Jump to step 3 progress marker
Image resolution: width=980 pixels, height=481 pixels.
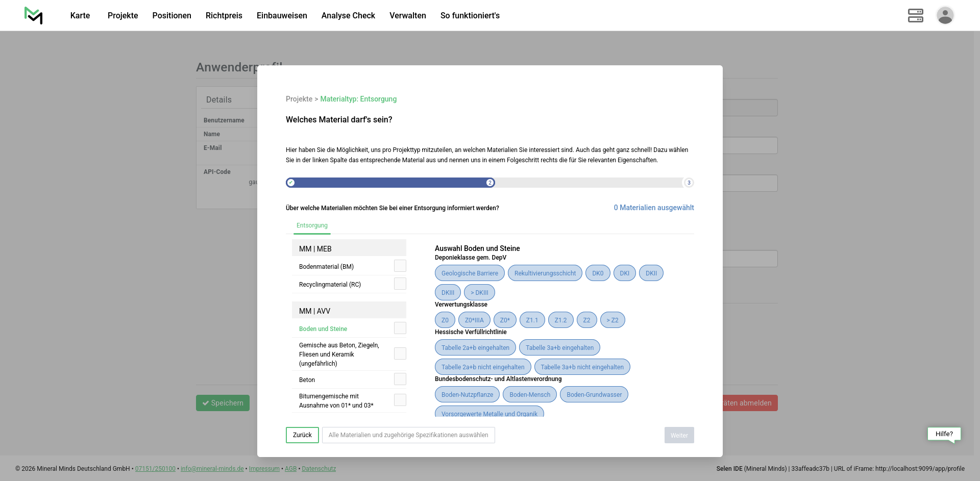(x=689, y=183)
